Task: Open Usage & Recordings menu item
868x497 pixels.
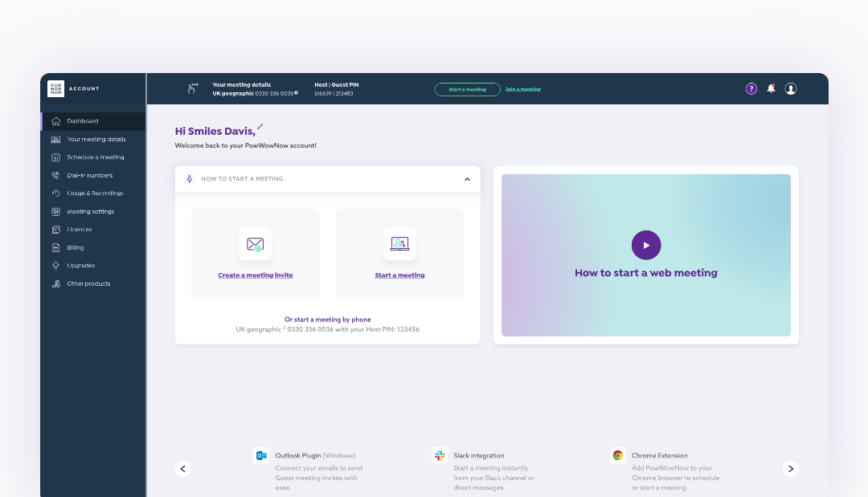Action: [x=93, y=194]
